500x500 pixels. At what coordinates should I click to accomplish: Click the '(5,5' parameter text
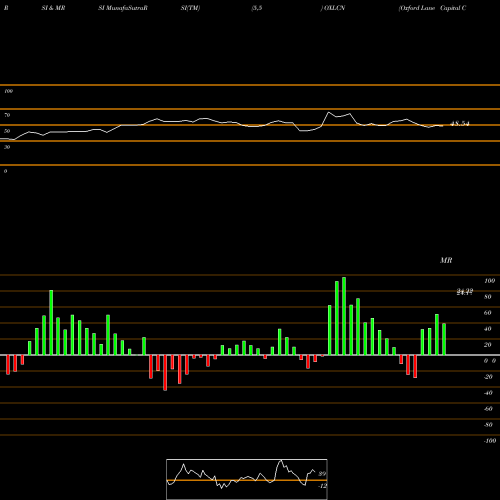tap(257, 8)
